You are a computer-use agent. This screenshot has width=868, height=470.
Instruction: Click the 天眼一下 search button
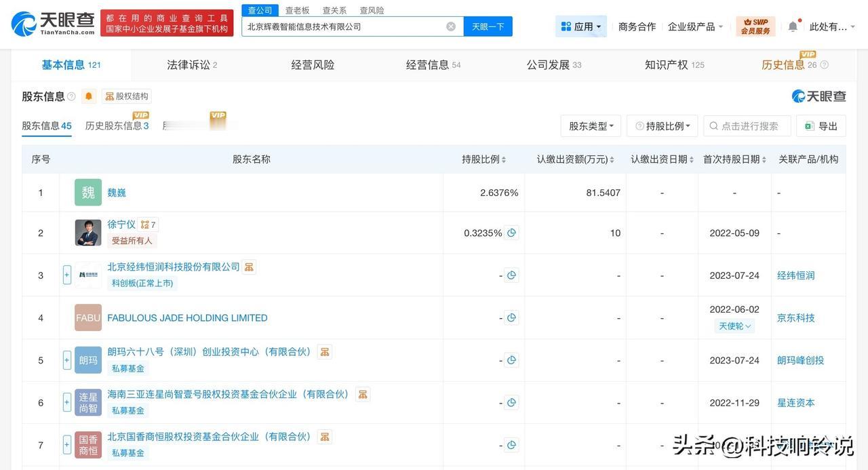click(488, 26)
